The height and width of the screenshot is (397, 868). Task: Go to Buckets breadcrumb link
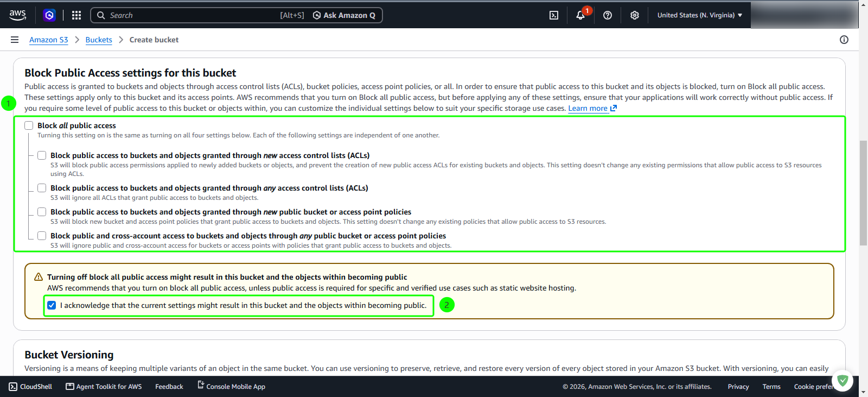click(99, 40)
